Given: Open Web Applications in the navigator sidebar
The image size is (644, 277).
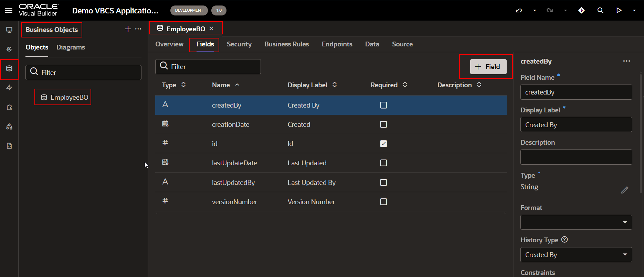Looking at the screenshot, I should [x=9, y=30].
